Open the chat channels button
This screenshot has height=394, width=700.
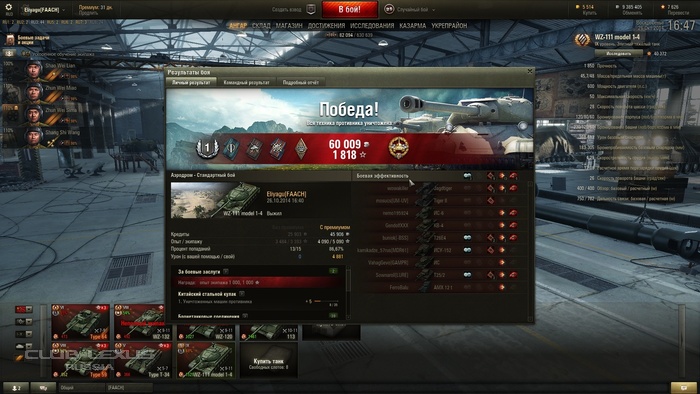[x=43, y=388]
